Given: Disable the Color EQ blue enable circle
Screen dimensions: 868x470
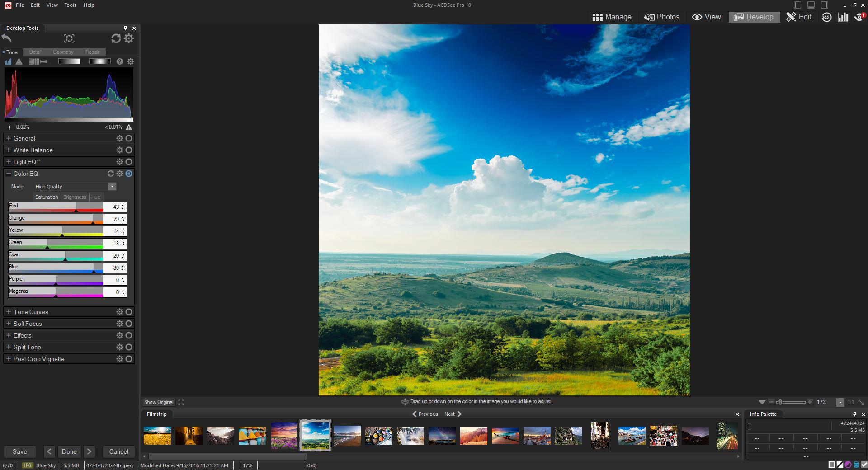Looking at the screenshot, I should click(129, 174).
